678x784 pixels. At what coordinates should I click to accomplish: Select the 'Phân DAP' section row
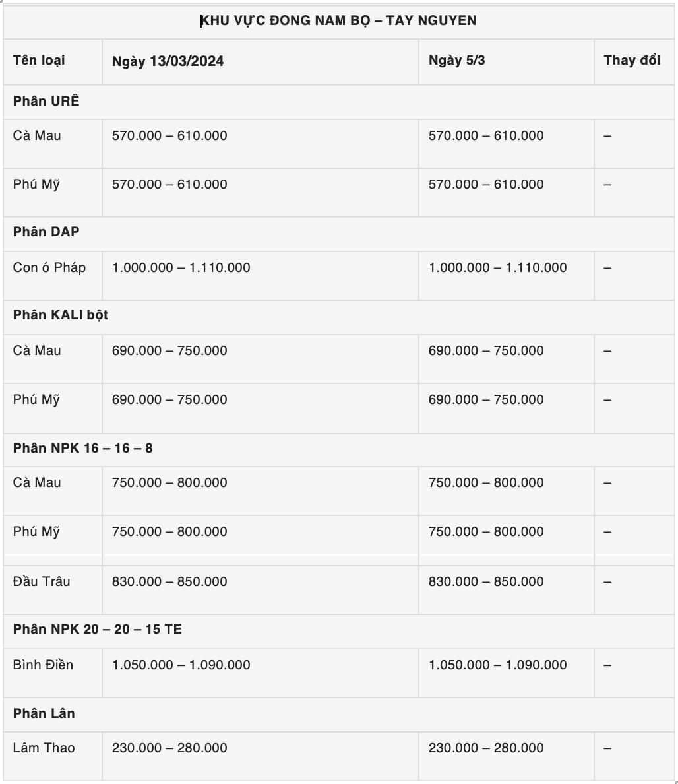tap(46, 232)
